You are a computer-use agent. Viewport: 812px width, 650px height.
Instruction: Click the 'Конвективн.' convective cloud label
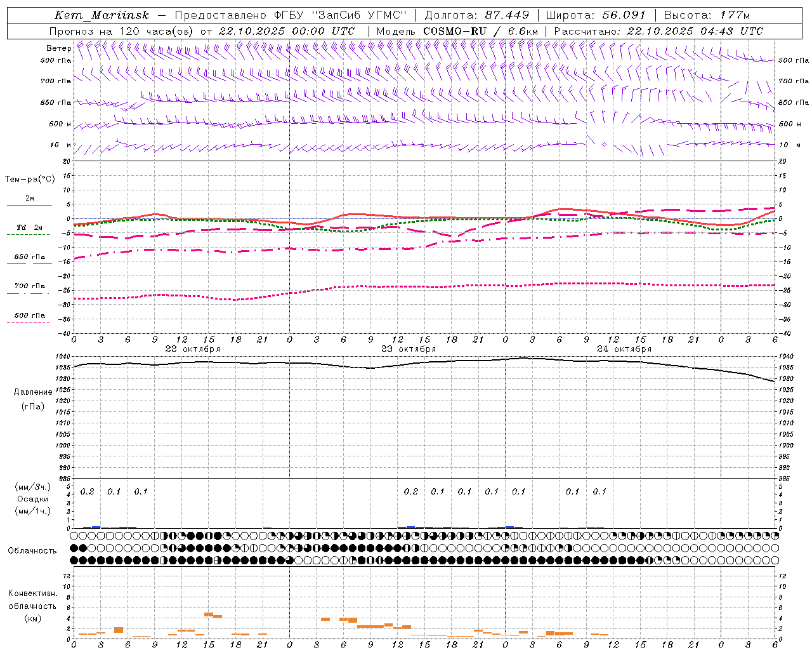[x=33, y=594]
